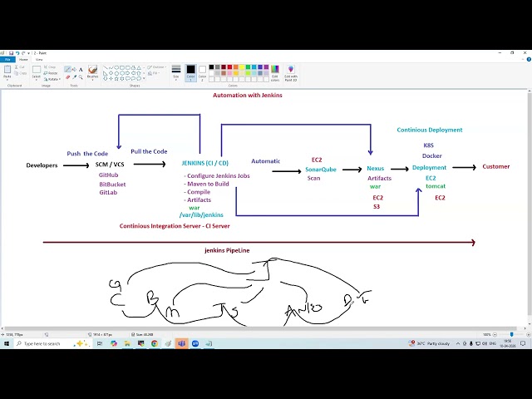532x399 pixels.
Task: Choose the Color picker eyedropper
Action: pos(74,77)
